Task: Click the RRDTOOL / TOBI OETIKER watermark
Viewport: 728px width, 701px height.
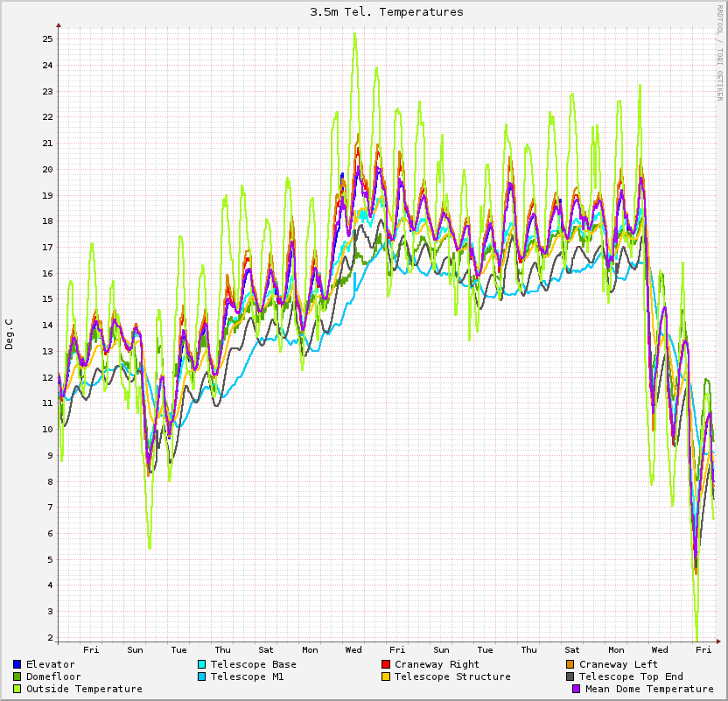Action: click(720, 53)
